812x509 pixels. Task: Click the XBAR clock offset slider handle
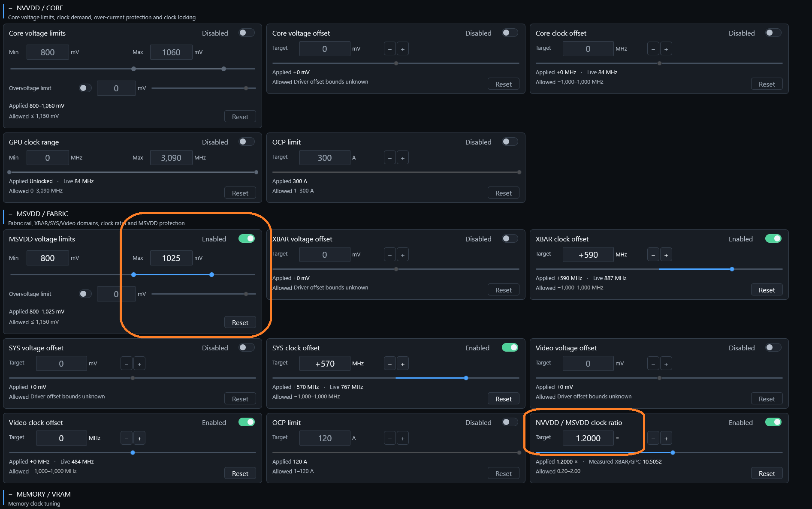click(x=732, y=269)
